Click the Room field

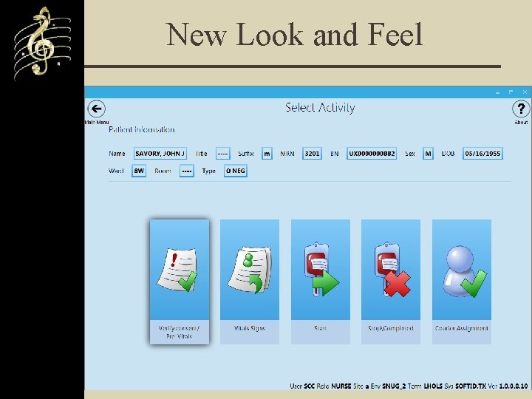click(187, 171)
